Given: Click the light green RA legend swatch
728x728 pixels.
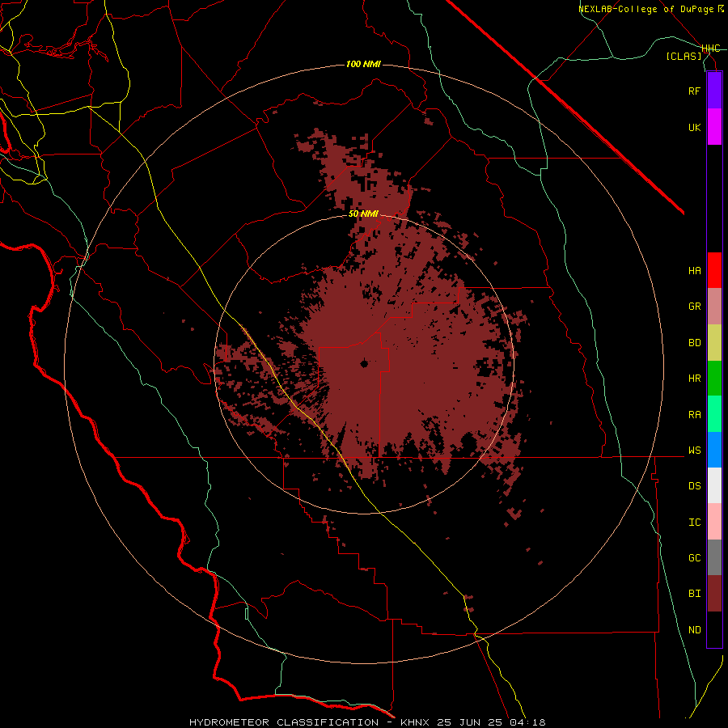Looking at the screenshot, I should (714, 414).
